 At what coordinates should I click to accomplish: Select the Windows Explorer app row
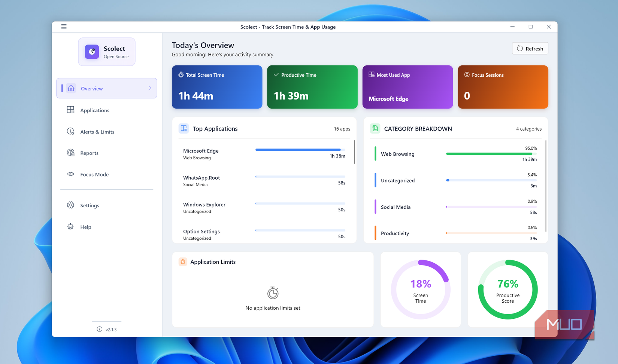264,208
